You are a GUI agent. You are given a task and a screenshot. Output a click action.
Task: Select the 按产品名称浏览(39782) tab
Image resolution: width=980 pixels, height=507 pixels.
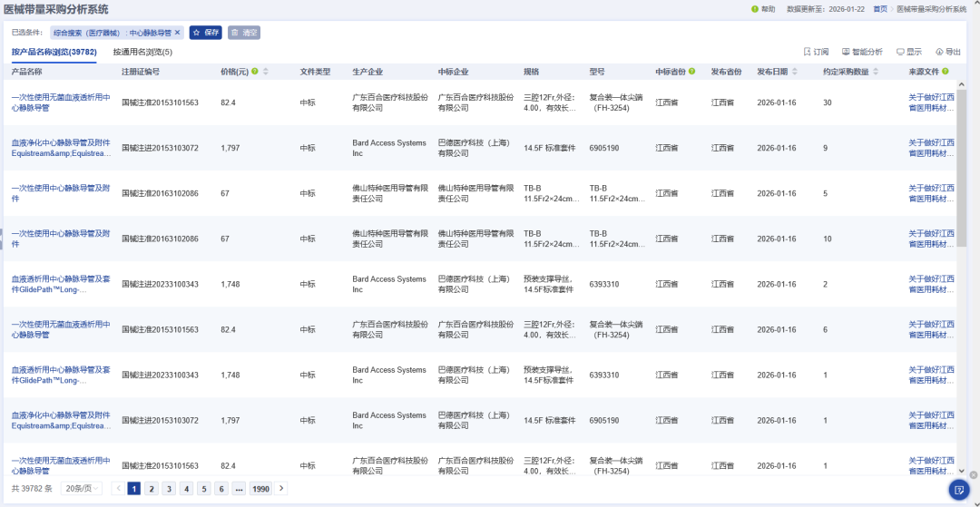(x=54, y=52)
